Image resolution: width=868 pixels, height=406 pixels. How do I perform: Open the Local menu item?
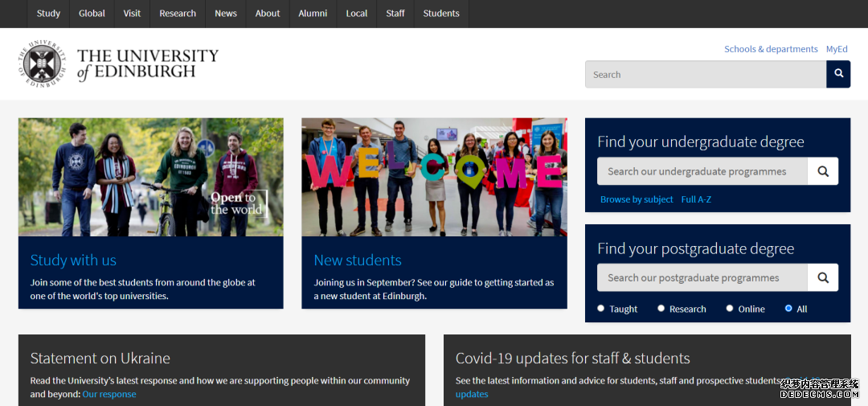(x=357, y=14)
